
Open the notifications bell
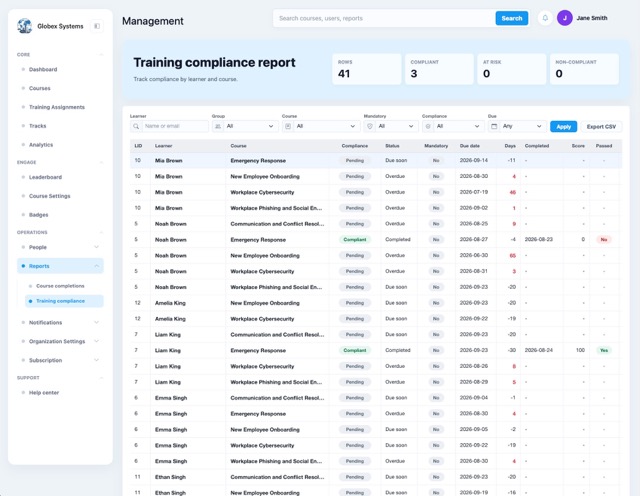point(545,18)
